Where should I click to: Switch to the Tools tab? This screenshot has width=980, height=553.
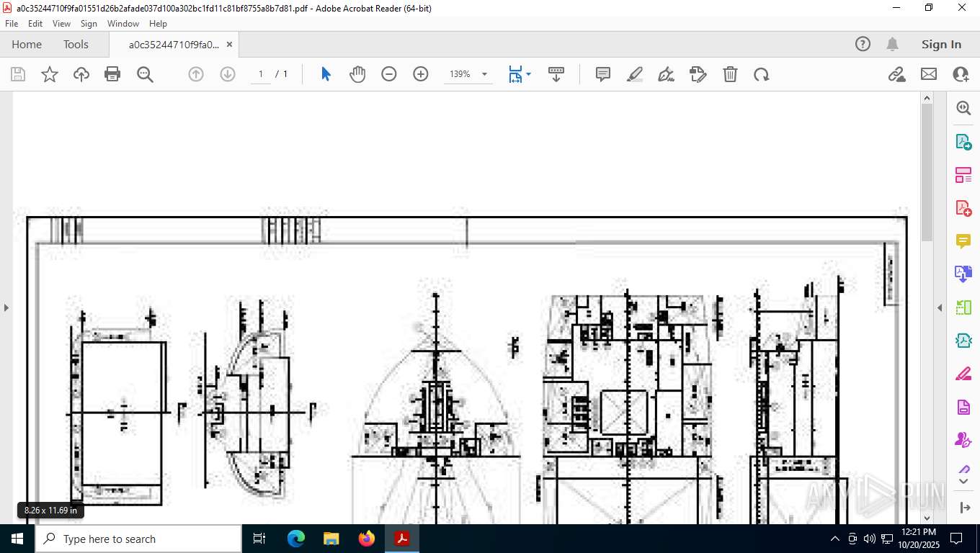click(x=76, y=44)
